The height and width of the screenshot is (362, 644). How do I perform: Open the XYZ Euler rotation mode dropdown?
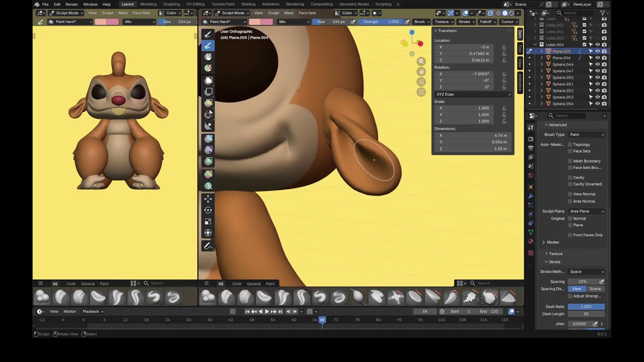[x=473, y=94]
